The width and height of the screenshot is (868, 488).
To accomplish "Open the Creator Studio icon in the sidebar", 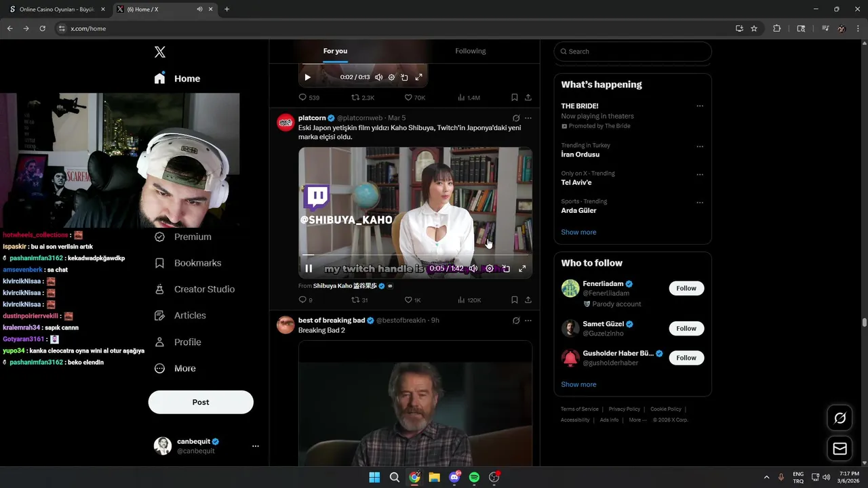I will tap(160, 289).
